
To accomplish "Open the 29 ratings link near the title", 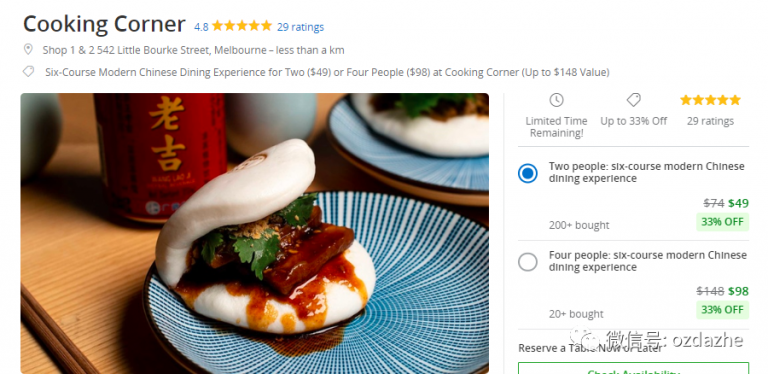I will (x=300, y=27).
